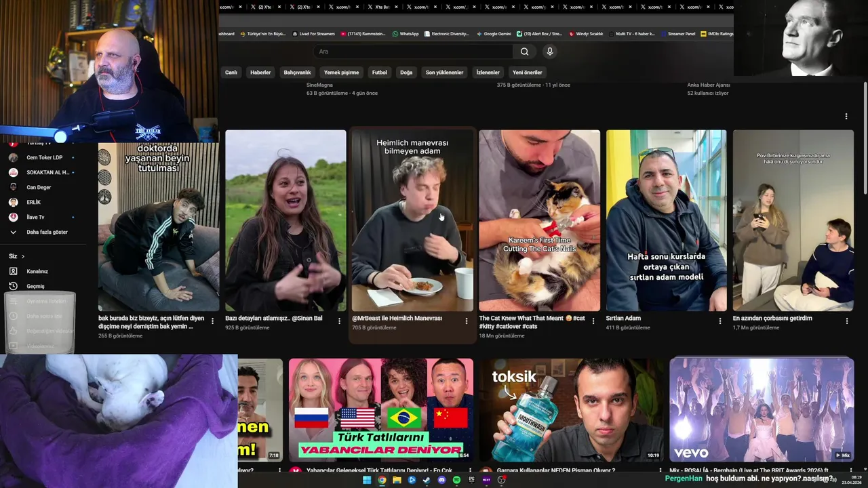Open options menu for 'En azından çorbasını' Short

pos(846,321)
